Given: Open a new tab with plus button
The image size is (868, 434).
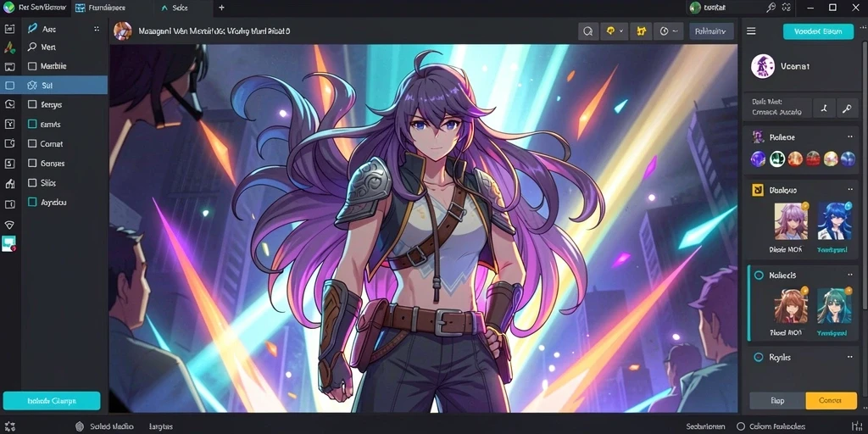Looking at the screenshot, I should click(x=221, y=8).
